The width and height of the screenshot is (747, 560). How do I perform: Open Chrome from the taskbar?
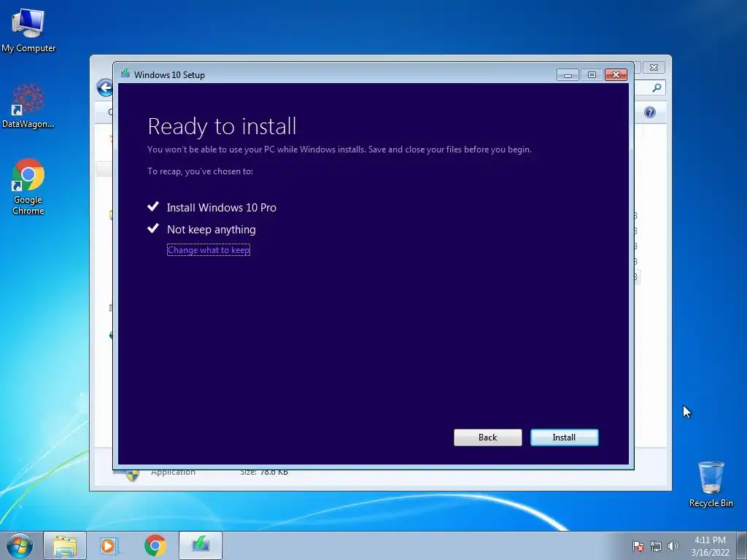point(155,545)
